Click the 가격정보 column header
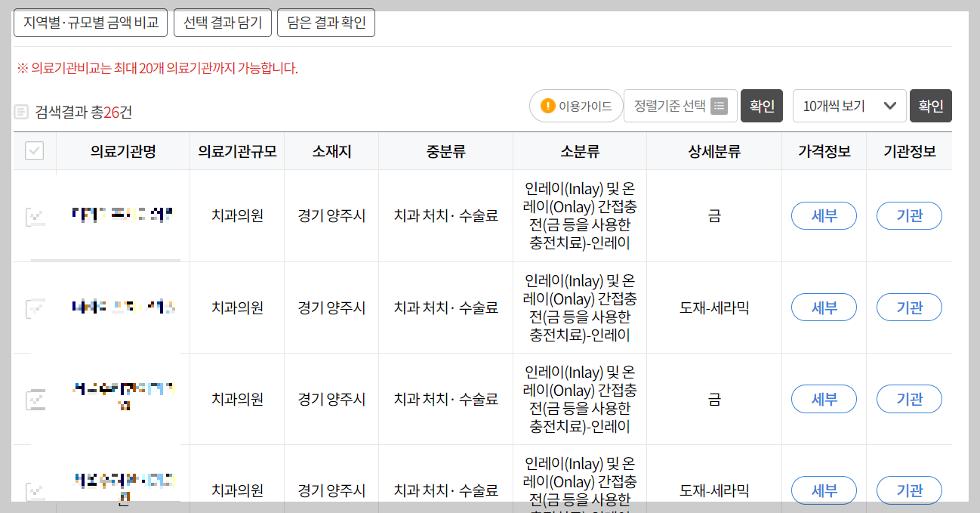This screenshot has width=980, height=513. [x=824, y=151]
